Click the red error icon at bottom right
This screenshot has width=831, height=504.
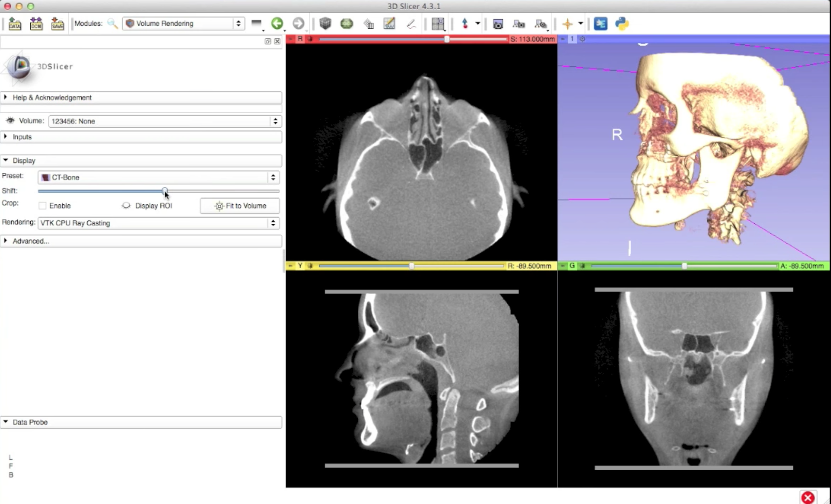pyautogui.click(x=808, y=497)
